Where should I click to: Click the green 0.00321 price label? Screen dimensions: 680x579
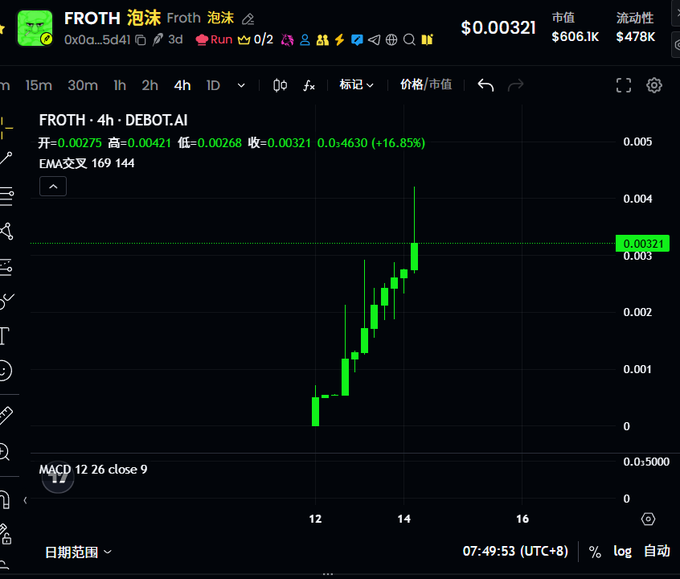(643, 244)
